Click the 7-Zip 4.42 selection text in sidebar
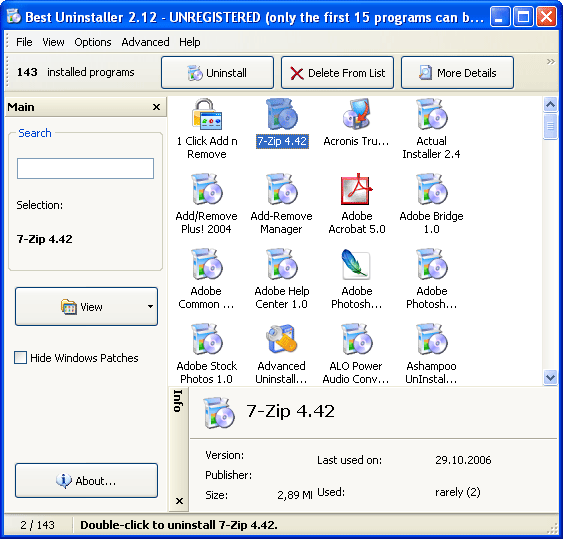Viewport: 563px width, 539px height. point(45,239)
